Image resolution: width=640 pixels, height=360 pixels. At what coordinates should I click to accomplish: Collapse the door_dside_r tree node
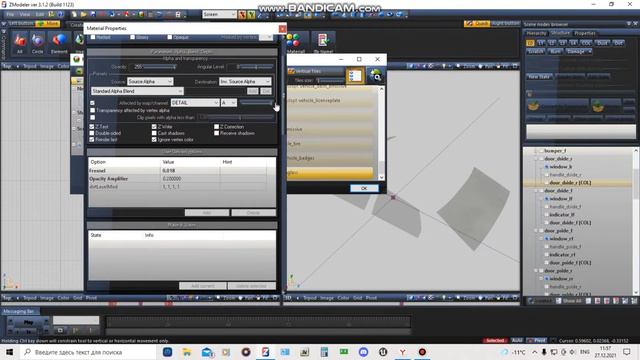(x=536, y=159)
